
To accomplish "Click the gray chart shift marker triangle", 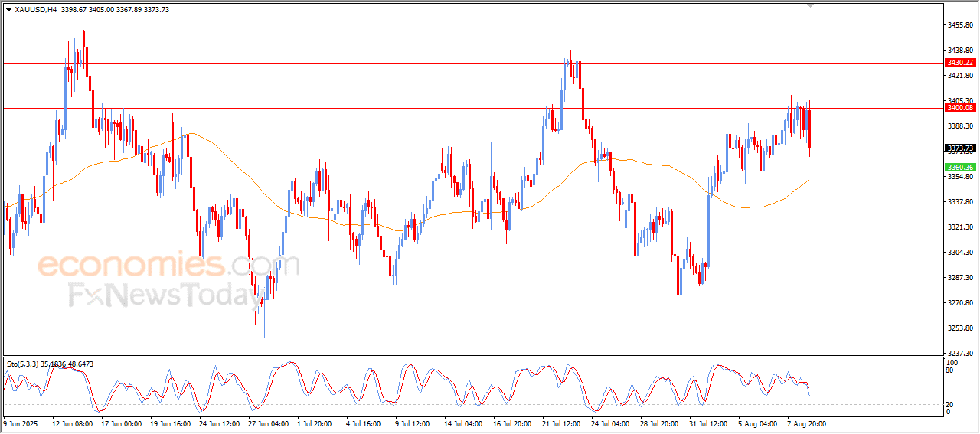I will (810, 5).
